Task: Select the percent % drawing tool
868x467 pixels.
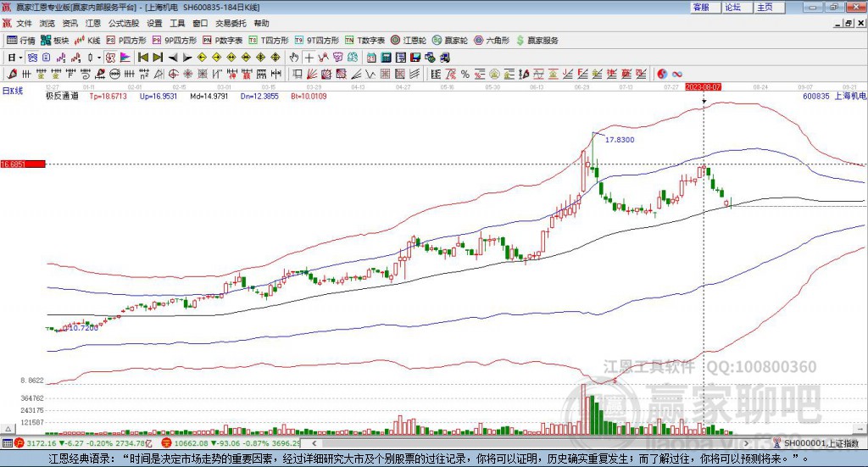Action: coord(465,74)
